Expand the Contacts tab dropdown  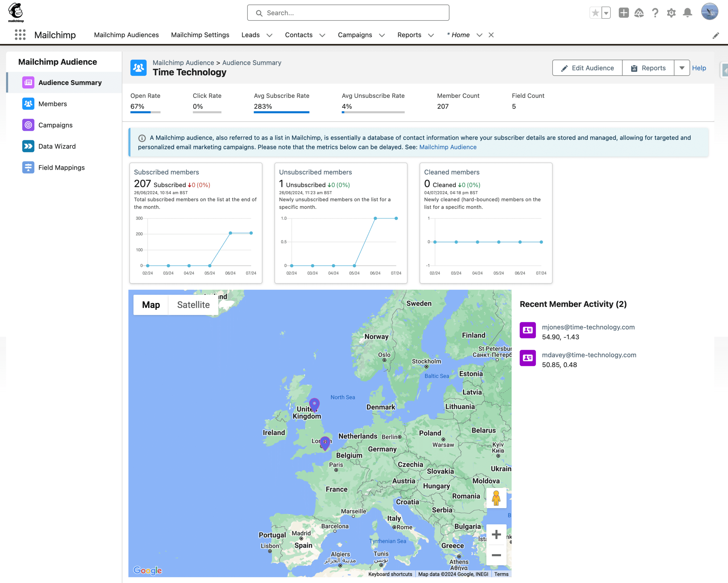pos(322,35)
